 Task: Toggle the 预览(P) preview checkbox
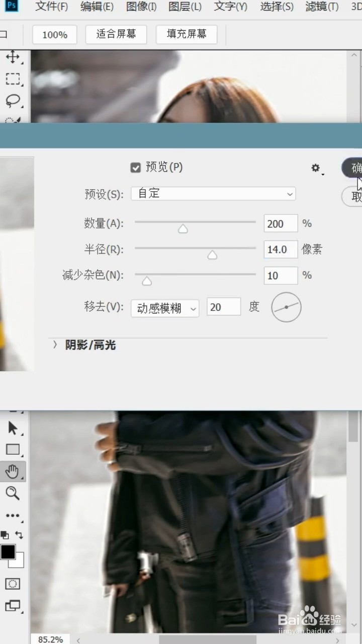135,168
